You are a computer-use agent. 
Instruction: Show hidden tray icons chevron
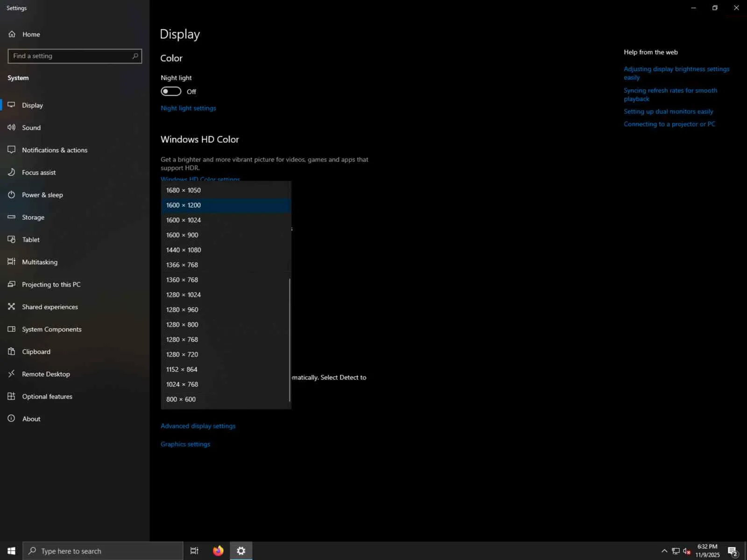(664, 551)
